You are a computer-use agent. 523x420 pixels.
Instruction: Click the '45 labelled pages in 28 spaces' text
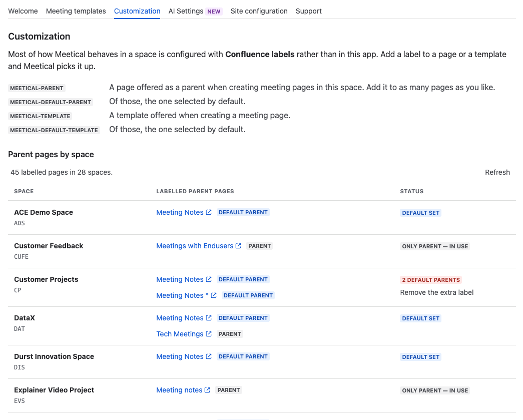click(62, 172)
